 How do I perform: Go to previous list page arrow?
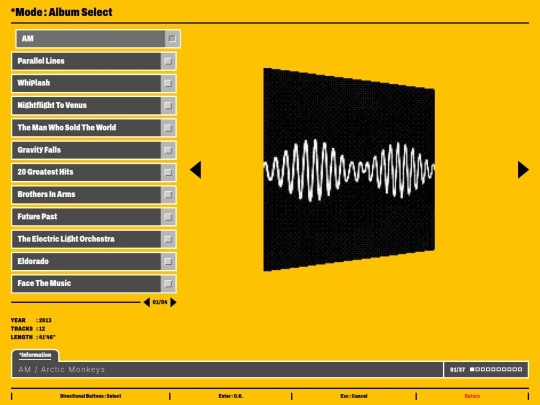[147, 302]
